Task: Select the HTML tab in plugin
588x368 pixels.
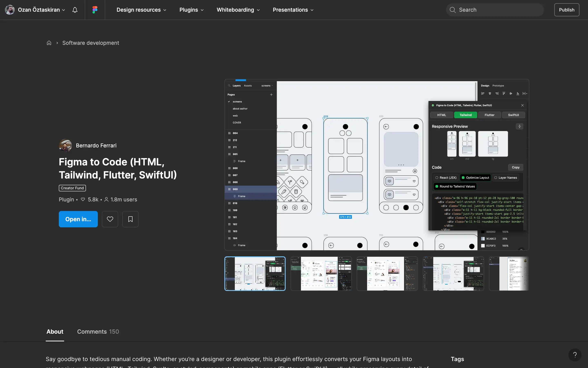Action: (441, 115)
